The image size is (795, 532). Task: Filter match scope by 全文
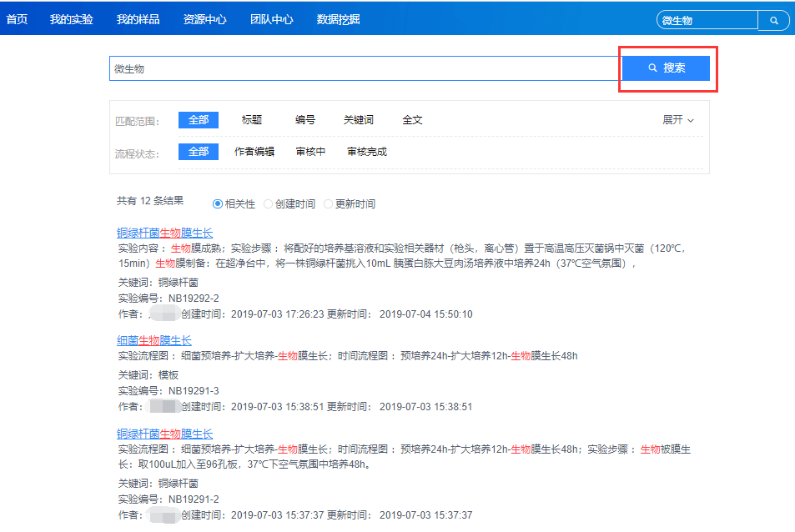coord(412,120)
